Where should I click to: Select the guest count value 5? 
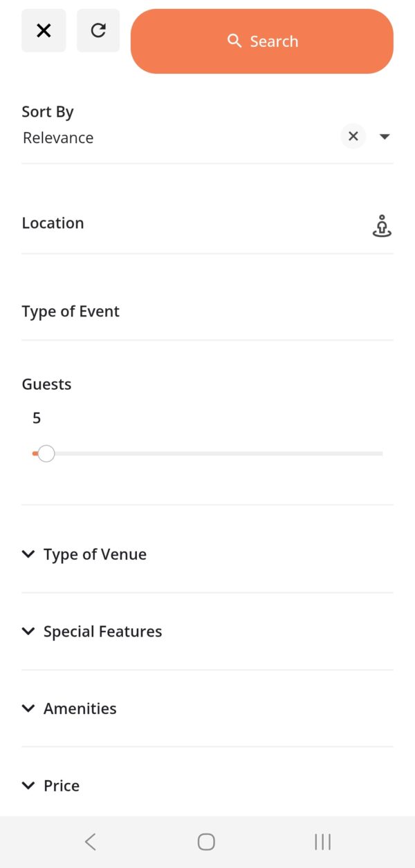(x=36, y=417)
